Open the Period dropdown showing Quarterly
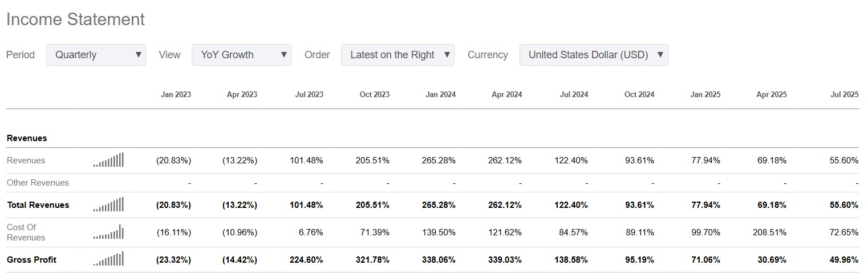Viewport: 868px width, 273px height. coord(96,55)
